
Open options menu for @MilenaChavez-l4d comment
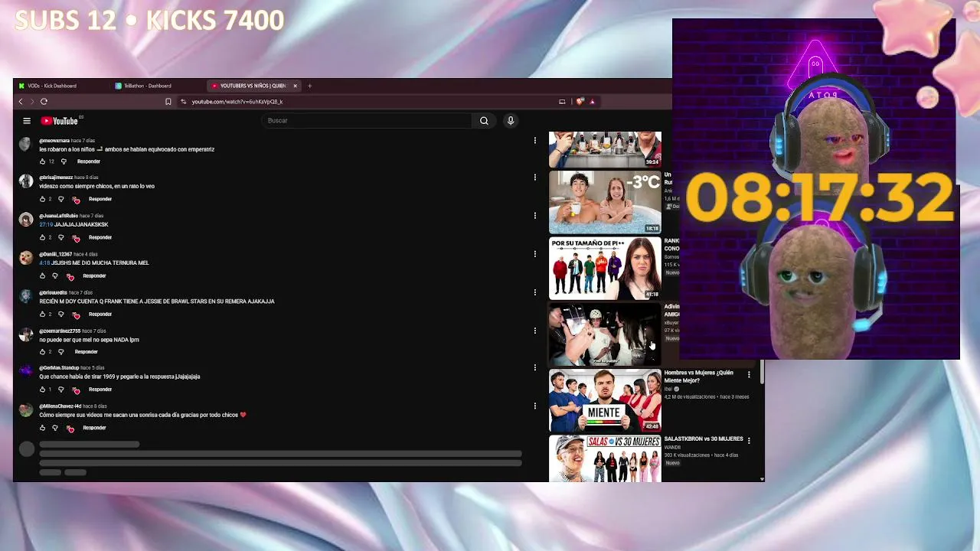tap(534, 406)
